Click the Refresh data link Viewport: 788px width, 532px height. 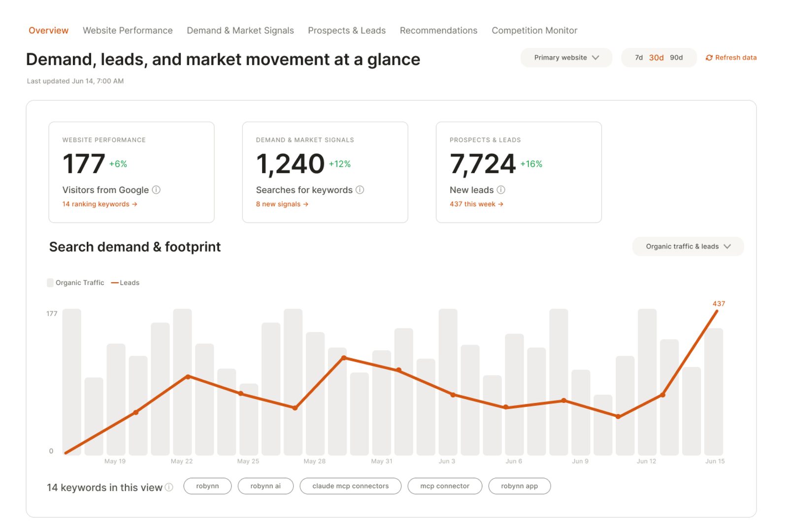(x=731, y=58)
